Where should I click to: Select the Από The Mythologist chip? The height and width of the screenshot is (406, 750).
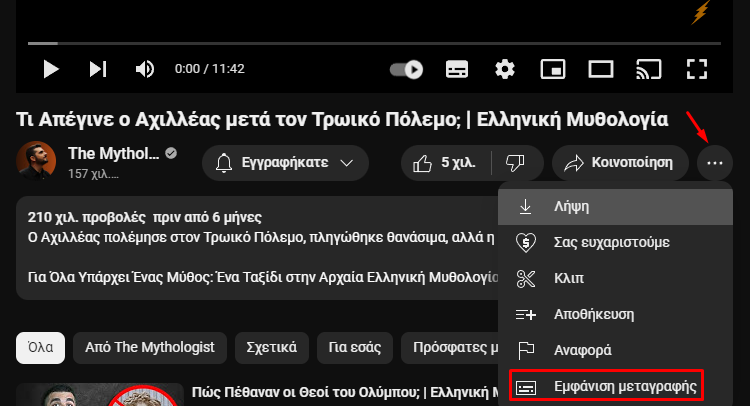pos(150,348)
